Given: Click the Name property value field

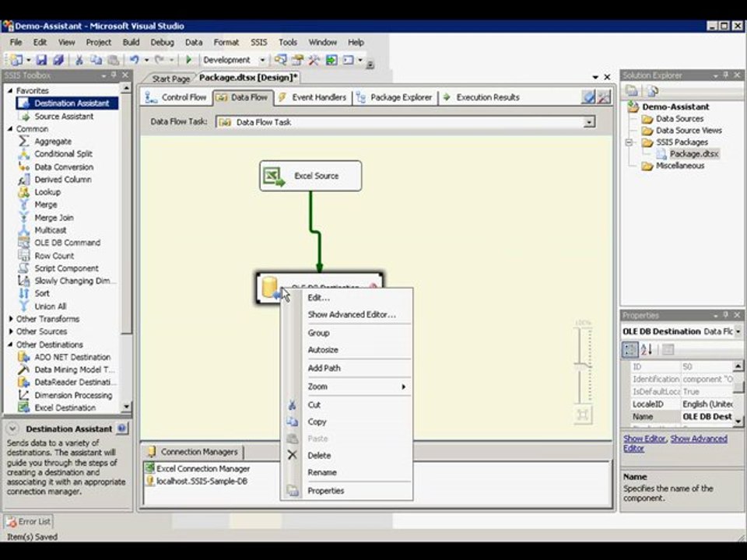Looking at the screenshot, I should coord(707,417).
